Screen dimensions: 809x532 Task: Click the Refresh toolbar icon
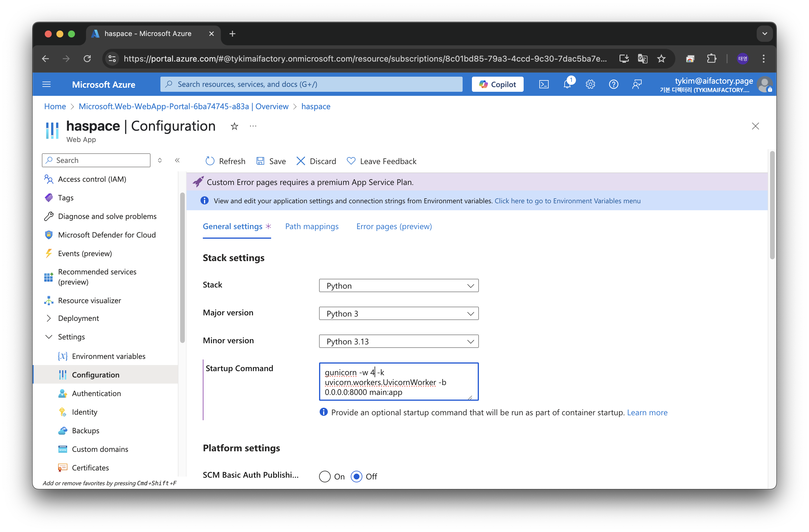(210, 161)
